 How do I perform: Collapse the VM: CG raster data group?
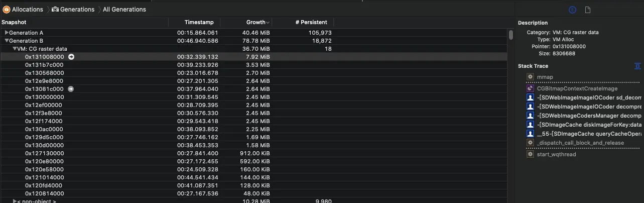15,49
